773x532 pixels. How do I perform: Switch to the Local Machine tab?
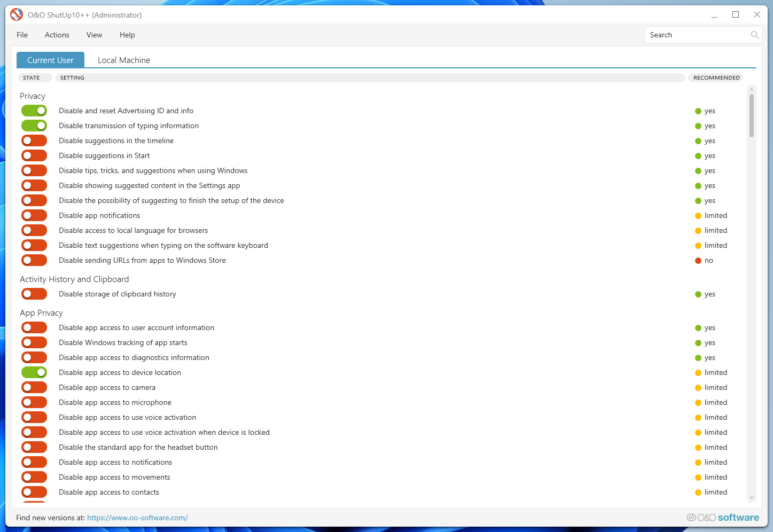(x=124, y=60)
